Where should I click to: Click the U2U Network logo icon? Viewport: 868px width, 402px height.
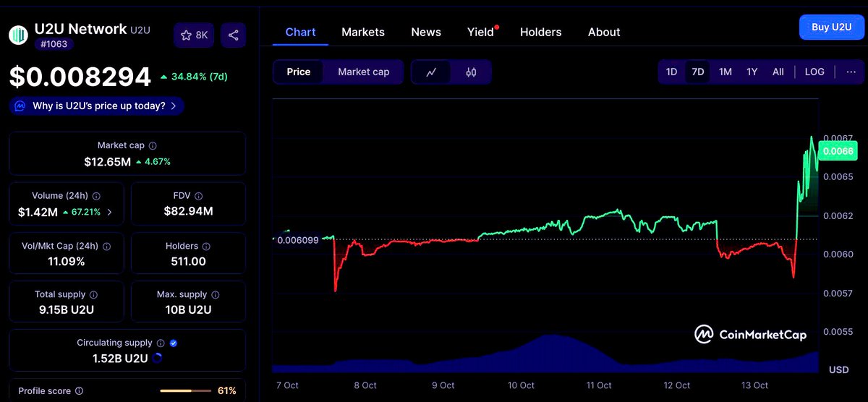point(18,35)
